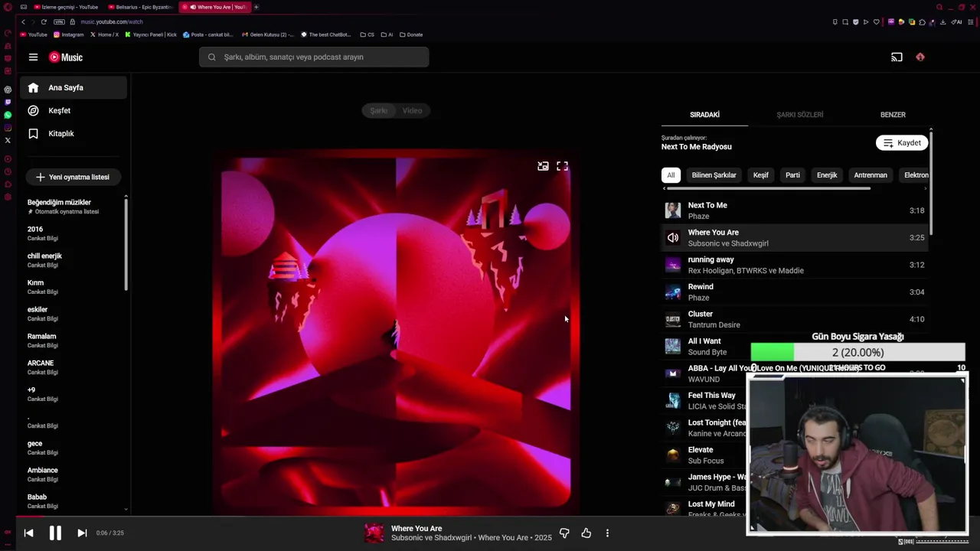Open Twitch in browser sidebar
The image size is (980, 551).
pos(8,102)
